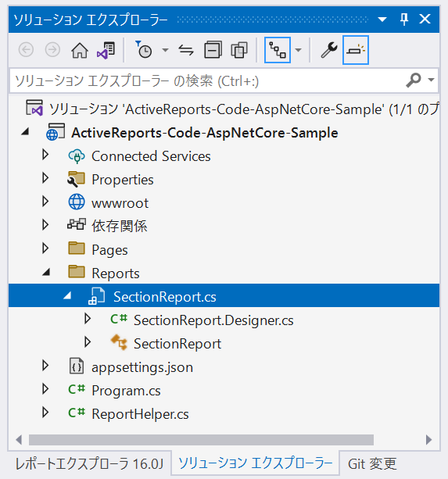
Task: Switch between solutions and folder views icon
Action: (x=106, y=50)
